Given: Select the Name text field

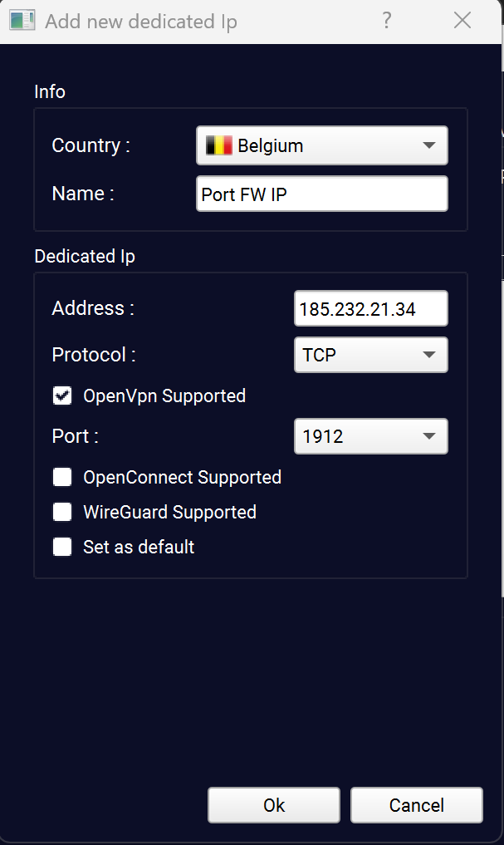Looking at the screenshot, I should point(321,193).
